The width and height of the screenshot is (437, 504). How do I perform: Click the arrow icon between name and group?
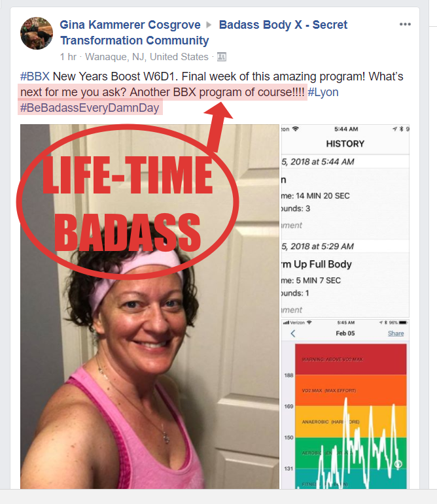(209, 25)
